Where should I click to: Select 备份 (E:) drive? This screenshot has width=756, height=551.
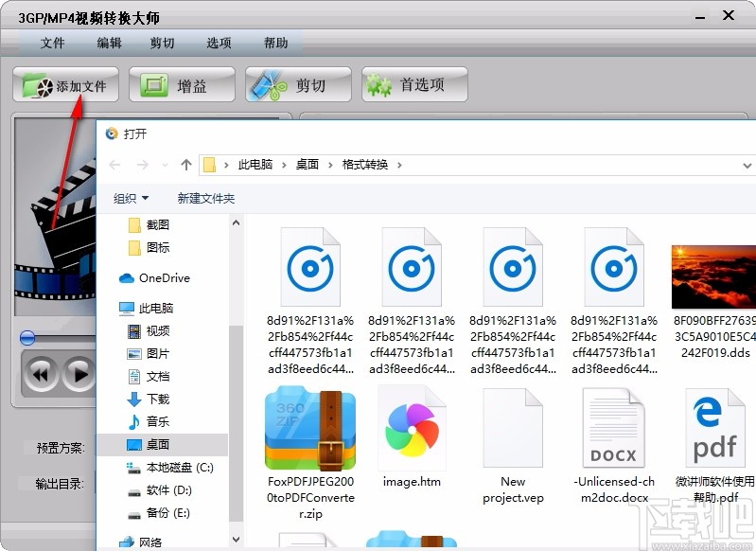click(x=159, y=512)
